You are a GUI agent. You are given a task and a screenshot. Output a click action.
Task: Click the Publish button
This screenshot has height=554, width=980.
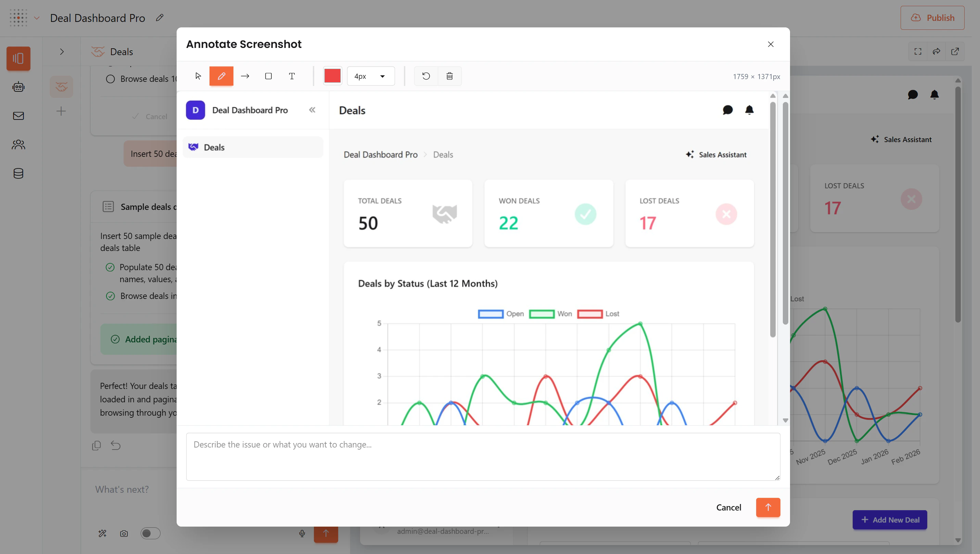click(932, 17)
